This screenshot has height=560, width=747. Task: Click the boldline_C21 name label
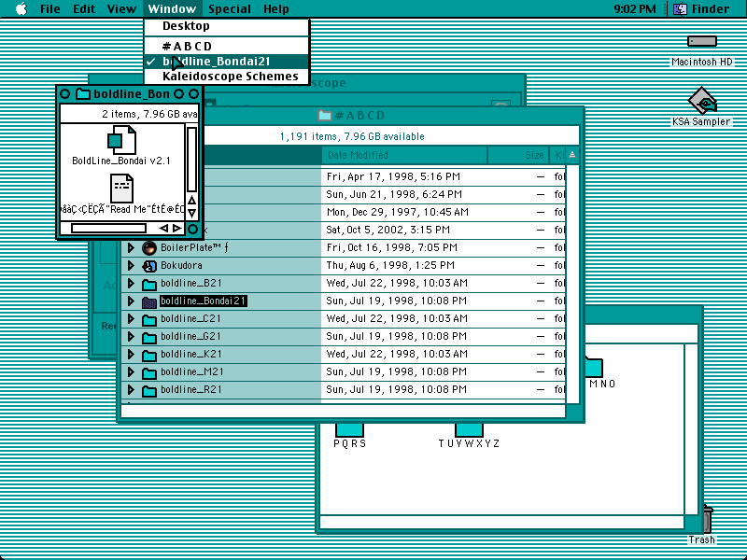190,318
